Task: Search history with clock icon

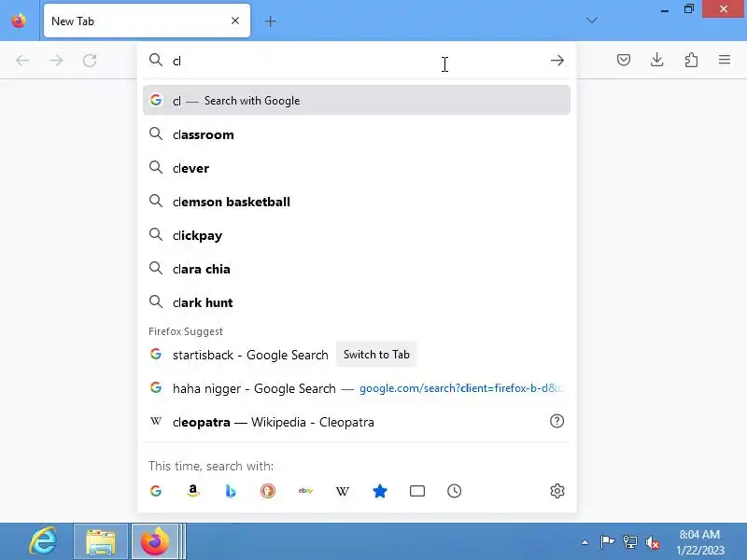Action: tap(455, 491)
